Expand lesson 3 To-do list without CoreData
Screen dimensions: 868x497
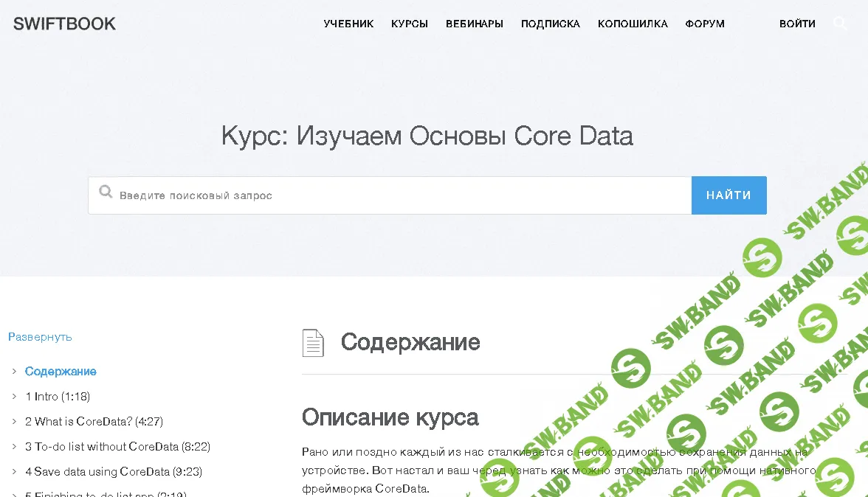pos(13,447)
